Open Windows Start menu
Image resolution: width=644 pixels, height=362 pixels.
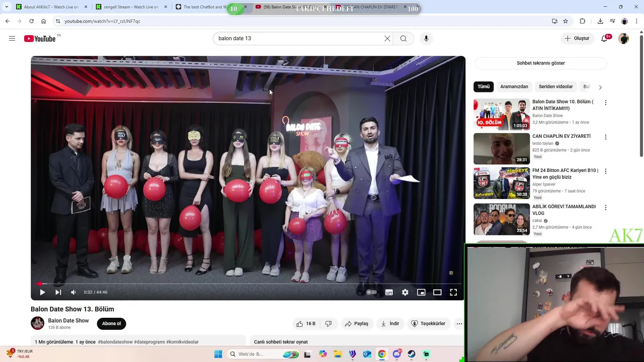click(x=218, y=354)
